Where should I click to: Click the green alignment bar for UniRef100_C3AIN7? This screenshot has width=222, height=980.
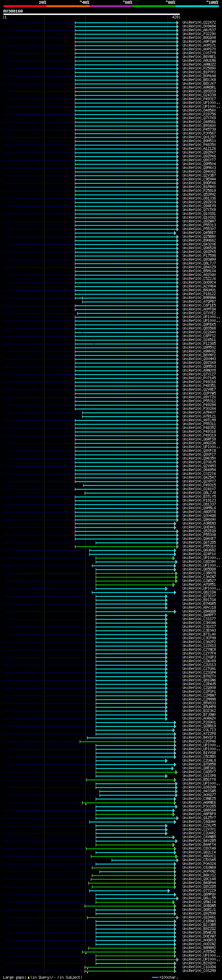click(x=136, y=577)
